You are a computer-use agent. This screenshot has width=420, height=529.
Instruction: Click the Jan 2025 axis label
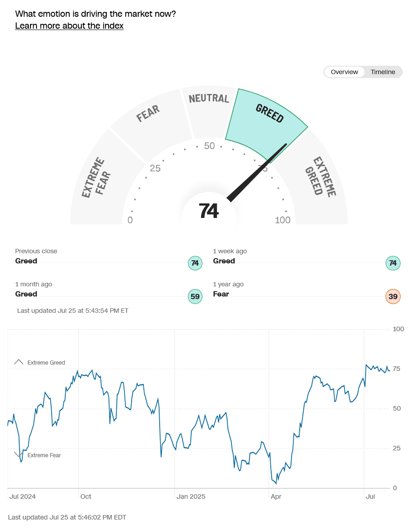click(x=191, y=497)
